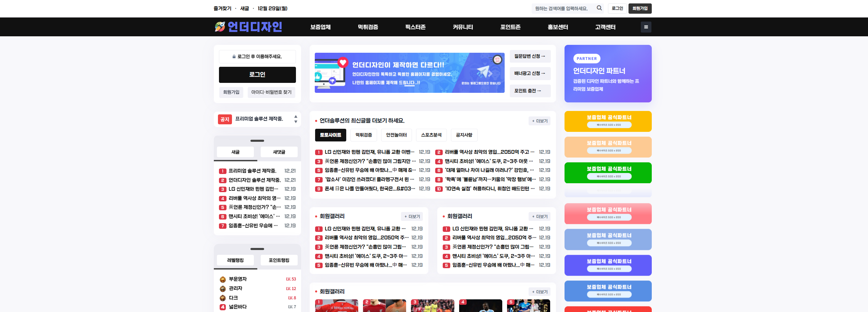Select the 먹튀검증 category tab
The width and height of the screenshot is (868, 312).
(x=363, y=135)
